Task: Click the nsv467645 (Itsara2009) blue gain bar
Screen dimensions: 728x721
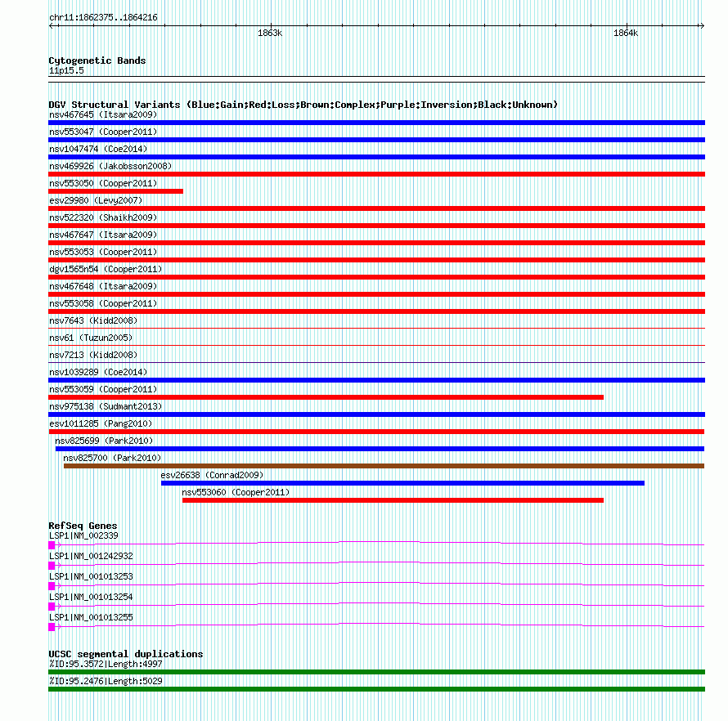Action: [x=376, y=123]
